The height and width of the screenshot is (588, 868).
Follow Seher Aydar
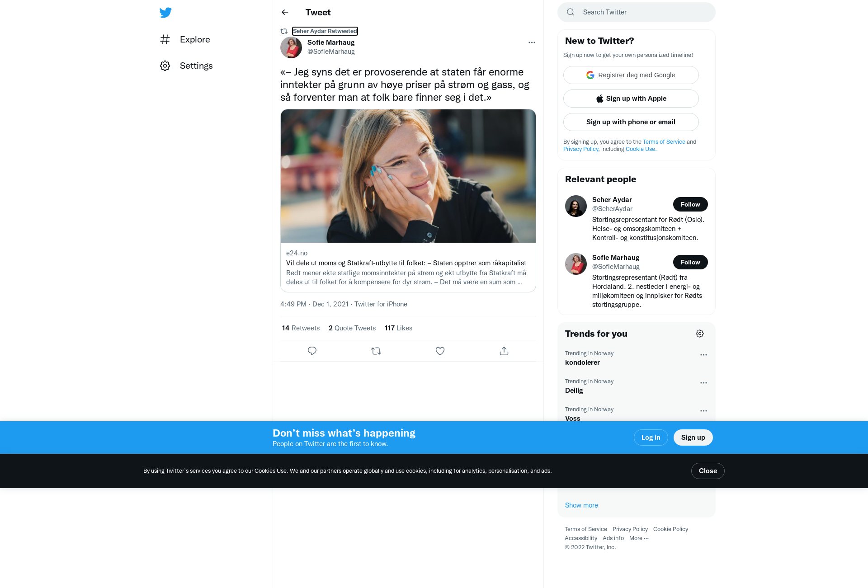click(x=690, y=204)
